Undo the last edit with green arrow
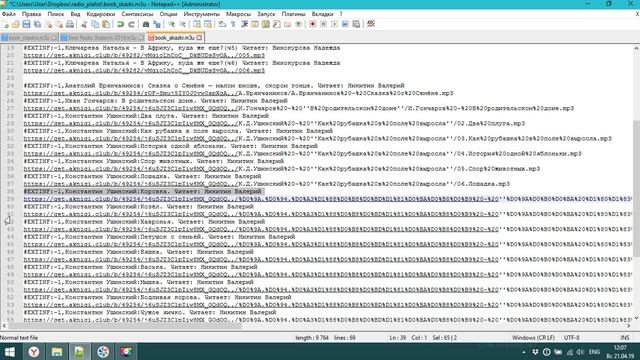This screenshot has height=360, width=640. (120, 24)
